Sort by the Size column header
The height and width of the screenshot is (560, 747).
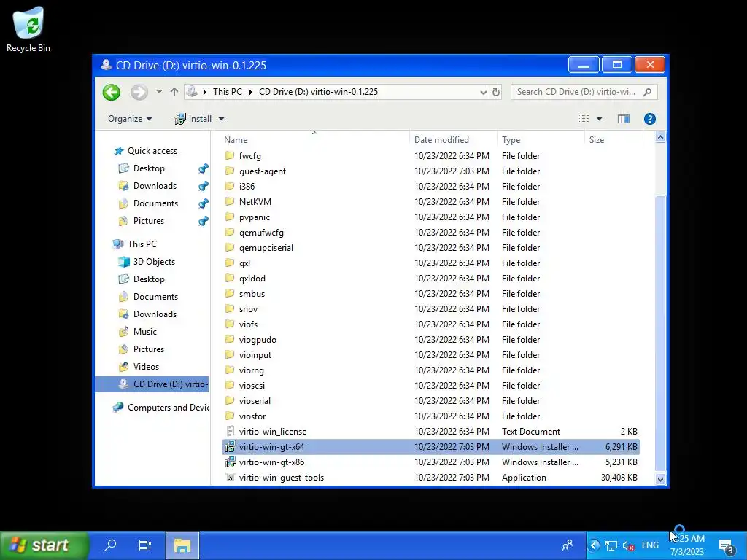(614, 139)
